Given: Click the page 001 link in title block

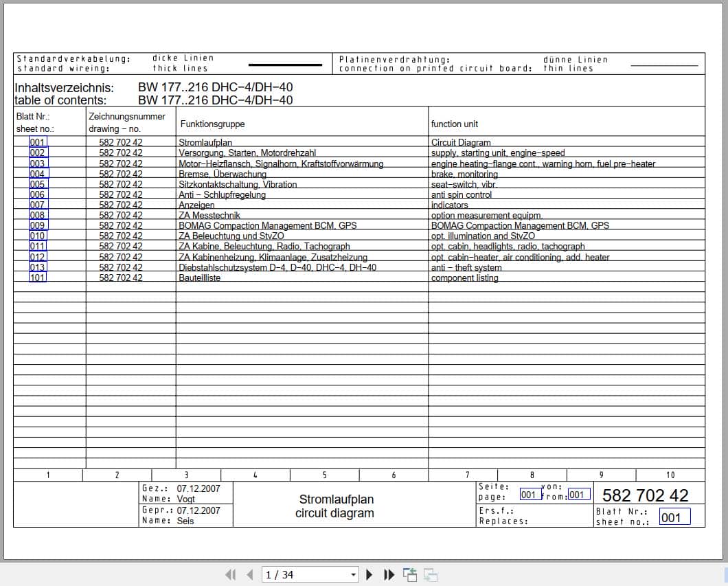Looking at the screenshot, I should [x=530, y=495].
